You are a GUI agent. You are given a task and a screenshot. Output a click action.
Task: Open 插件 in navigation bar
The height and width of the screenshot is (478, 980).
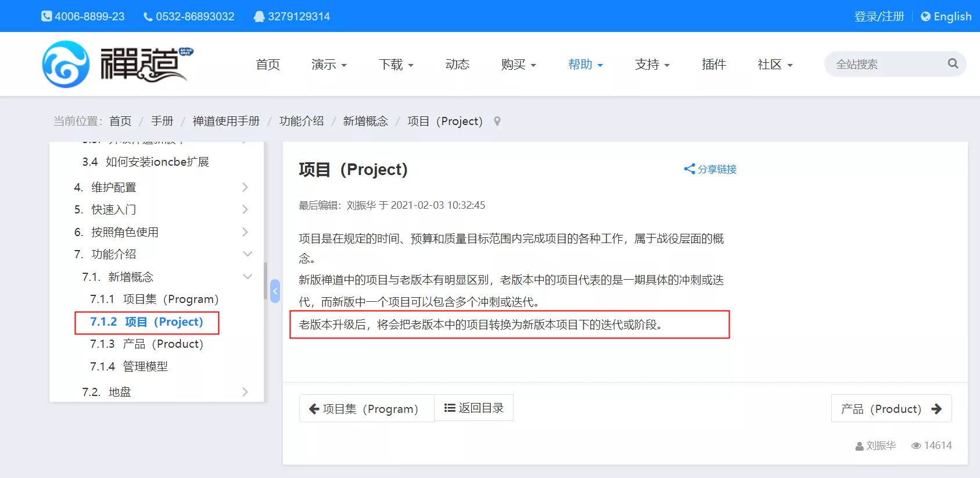(714, 65)
